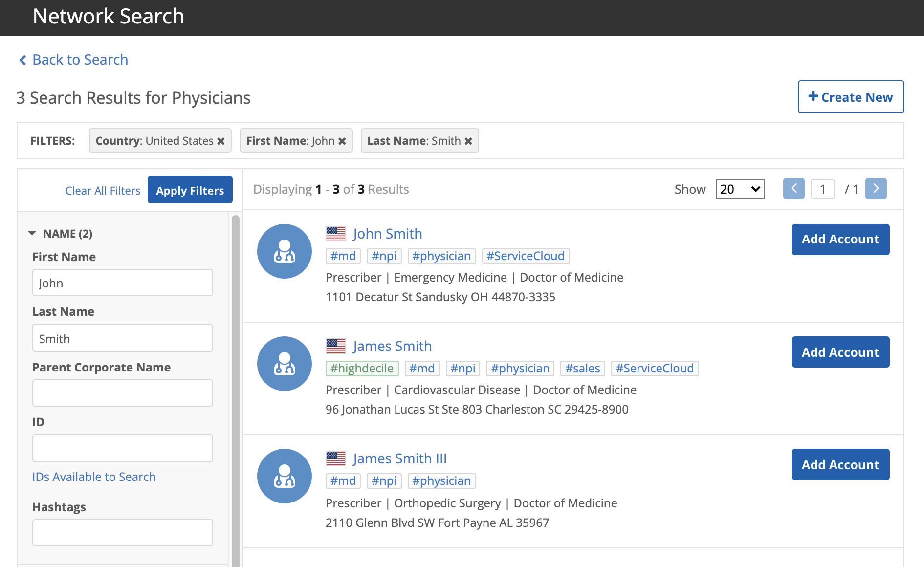The image size is (924, 567).
Task: Add Account for James Smith III
Action: [840, 464]
